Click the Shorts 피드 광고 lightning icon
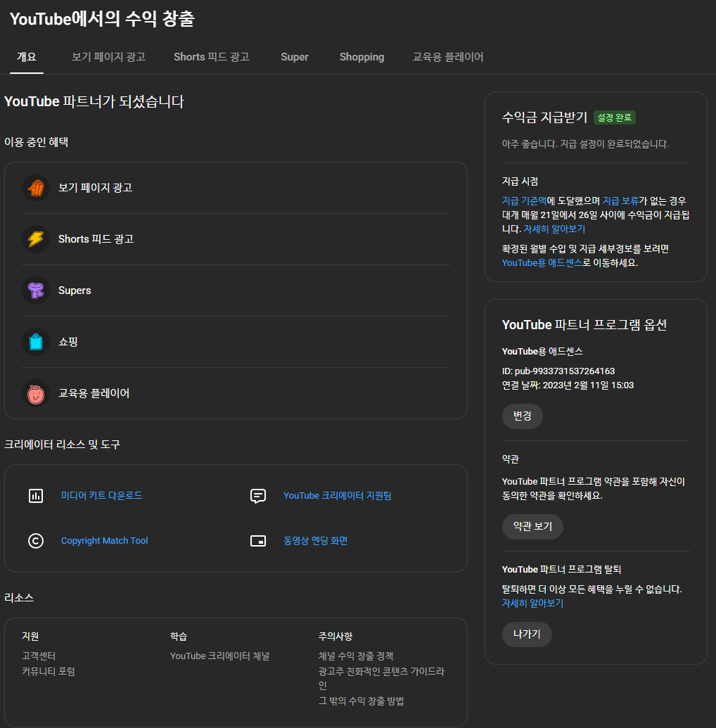The width and height of the screenshot is (716, 728). [x=36, y=239]
